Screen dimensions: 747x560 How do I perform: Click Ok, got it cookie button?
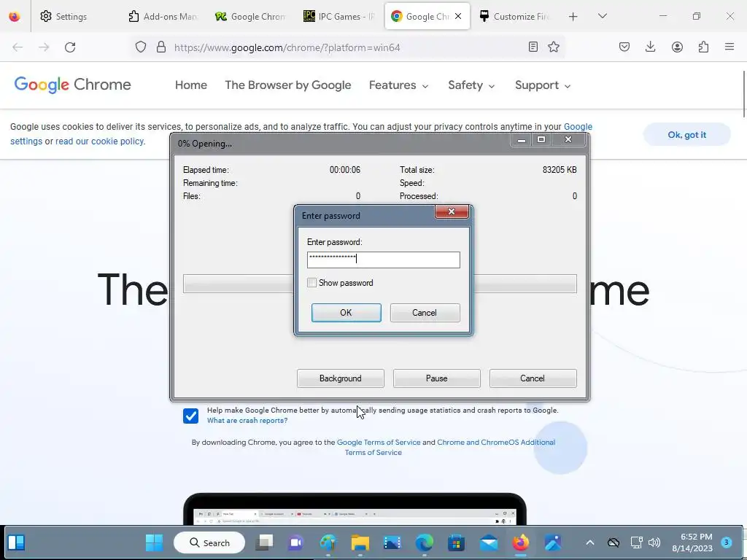686,135
